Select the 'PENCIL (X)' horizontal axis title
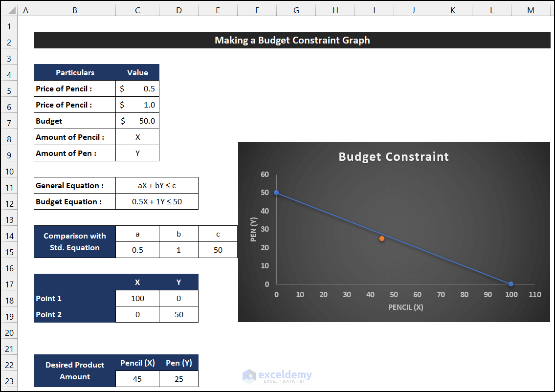Viewport: 555px width, 392px height. [406, 307]
